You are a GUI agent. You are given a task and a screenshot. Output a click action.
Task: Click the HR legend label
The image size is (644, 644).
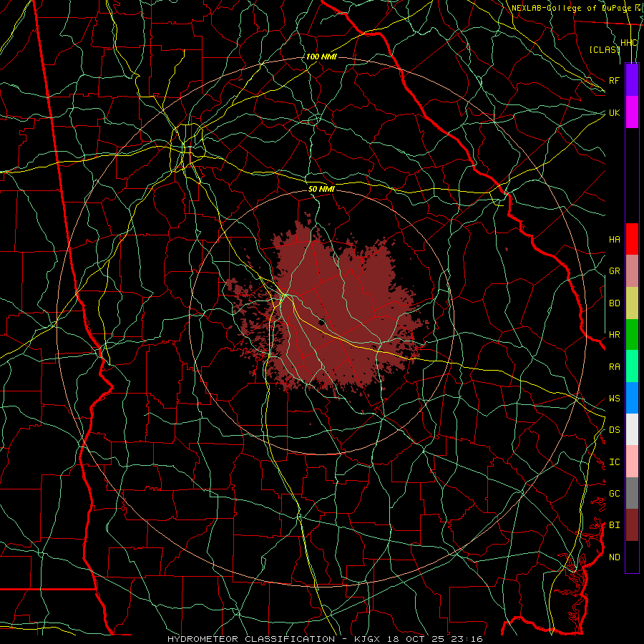[x=614, y=335]
